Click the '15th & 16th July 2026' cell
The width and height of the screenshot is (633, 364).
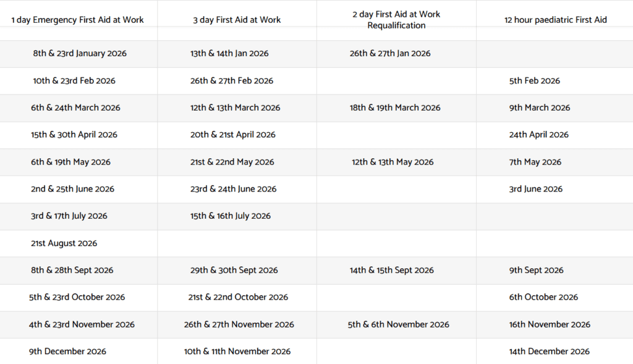(x=231, y=216)
